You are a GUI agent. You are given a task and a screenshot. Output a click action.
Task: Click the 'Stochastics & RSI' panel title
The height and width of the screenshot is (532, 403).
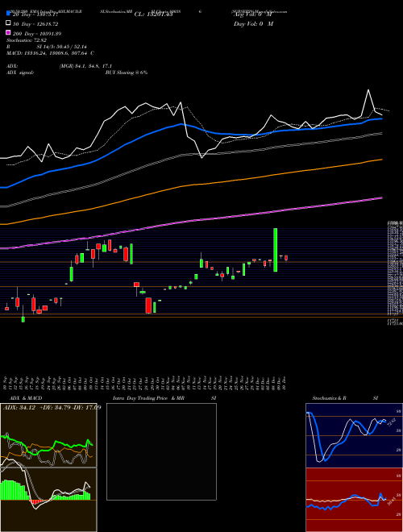[x=345, y=398]
